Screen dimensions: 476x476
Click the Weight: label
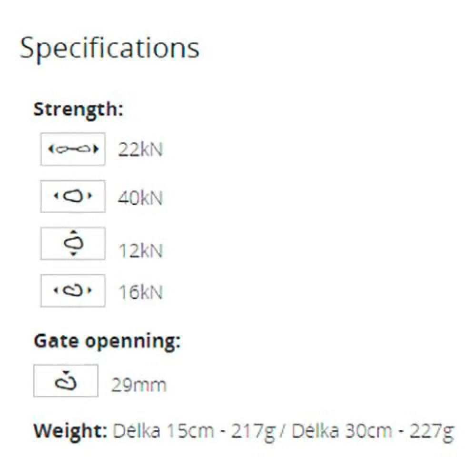click(70, 431)
